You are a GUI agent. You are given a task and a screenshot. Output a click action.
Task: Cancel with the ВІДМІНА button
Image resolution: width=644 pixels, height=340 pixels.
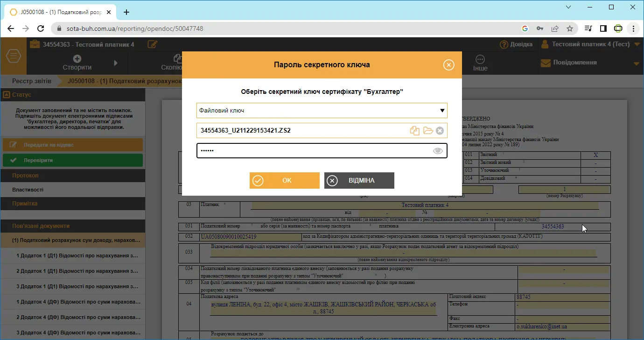359,180
